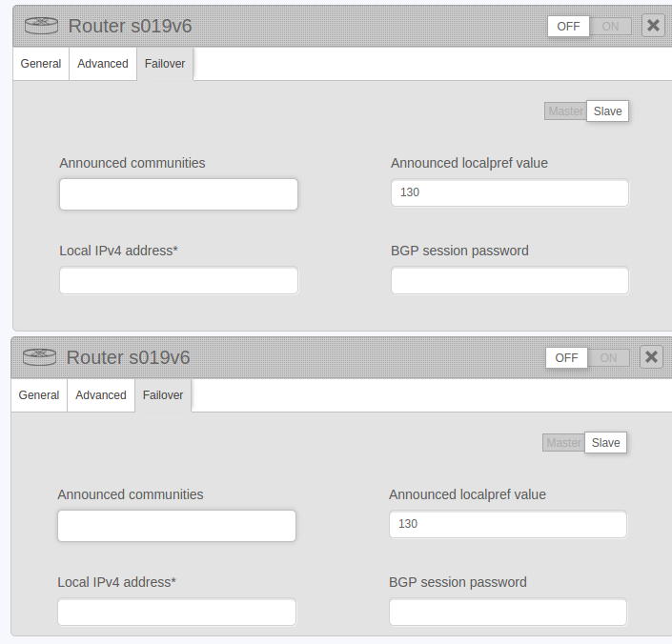
Task: Open the Advanced tab of the top router
Action: click(103, 64)
